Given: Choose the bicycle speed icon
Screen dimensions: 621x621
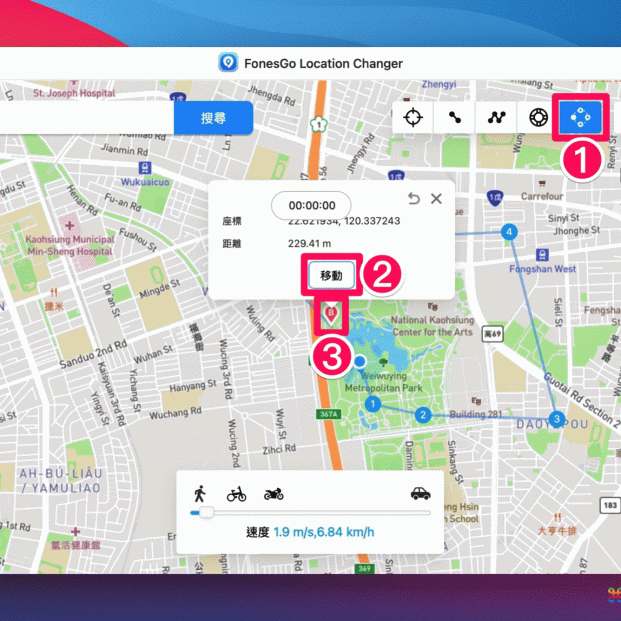Looking at the screenshot, I should pos(236,493).
